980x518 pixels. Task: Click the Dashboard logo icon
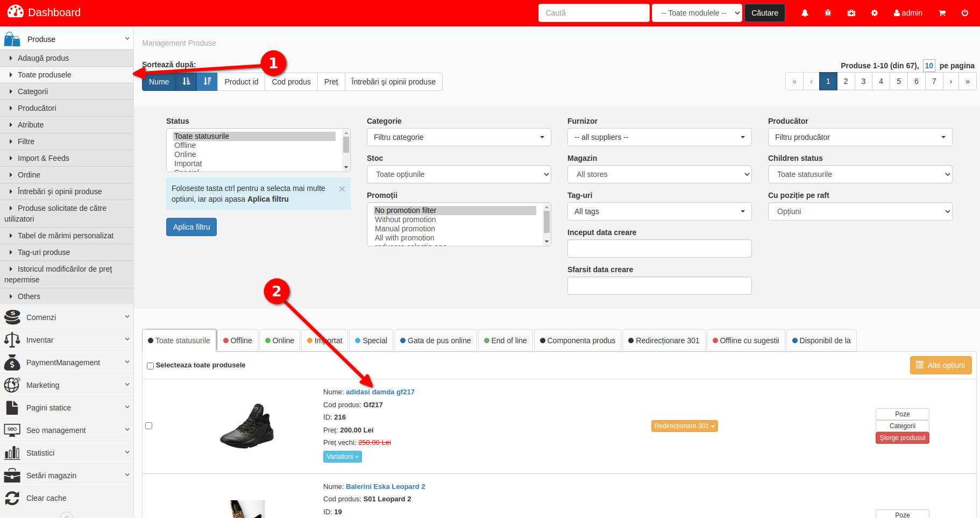(16, 12)
